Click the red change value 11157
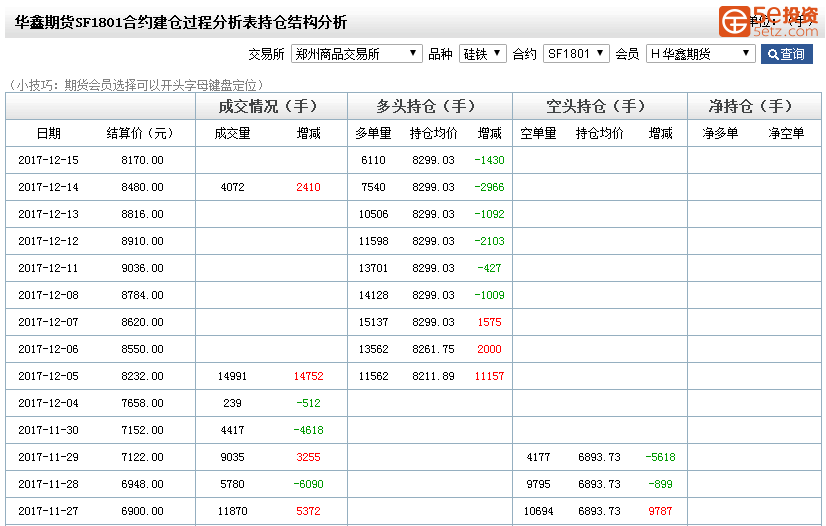This screenshot has width=826, height=526. click(x=489, y=376)
